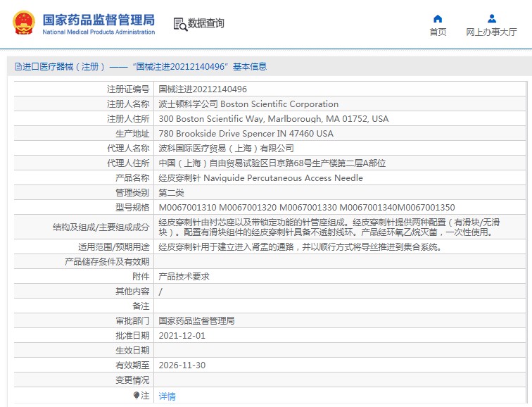The height and width of the screenshot is (407, 532).
Task: Click production address 780 Brookside Drive
Action: tap(246, 134)
